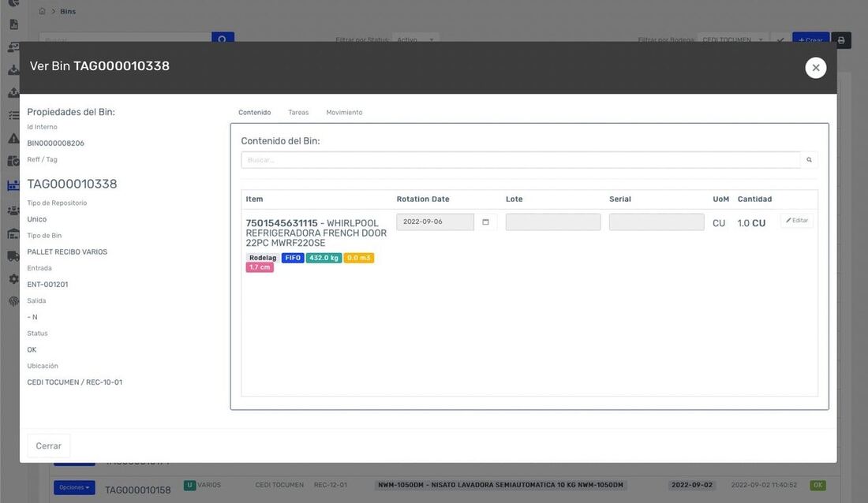Open the warning triangle sidebar icon

pos(14,138)
